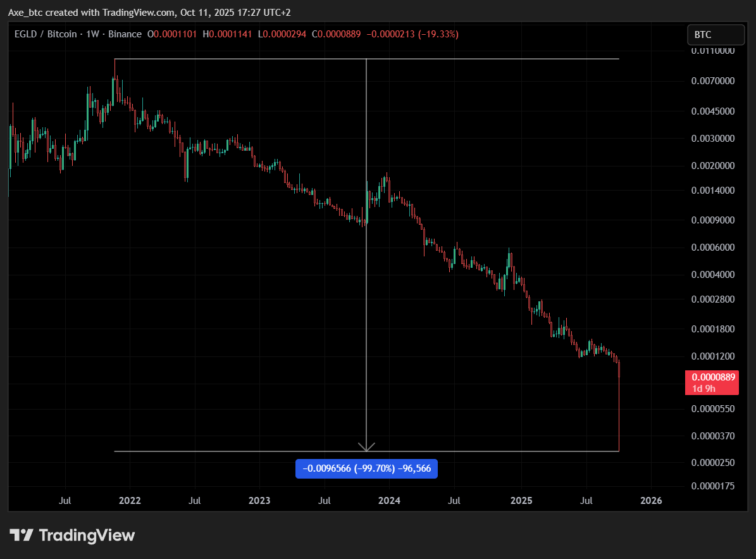This screenshot has width=756, height=559.
Task: Click the price axis label 0.0002800
Action: point(713,299)
